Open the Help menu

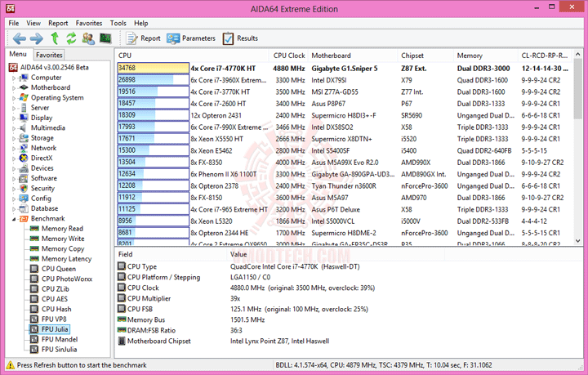141,23
